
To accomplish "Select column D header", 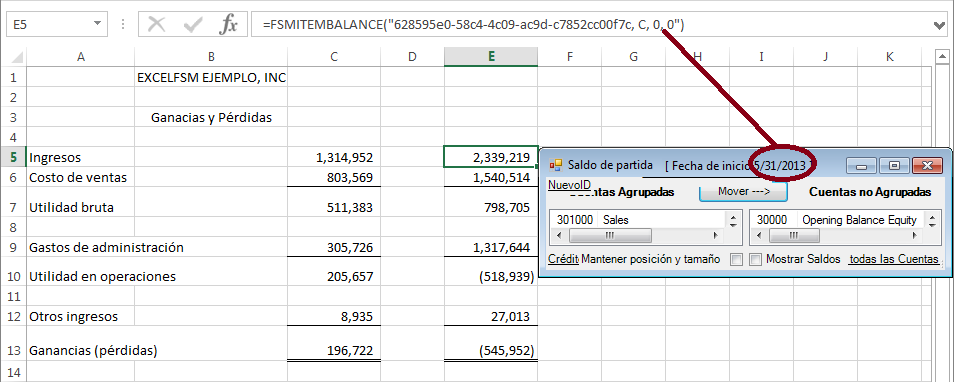I will pyautogui.click(x=413, y=57).
